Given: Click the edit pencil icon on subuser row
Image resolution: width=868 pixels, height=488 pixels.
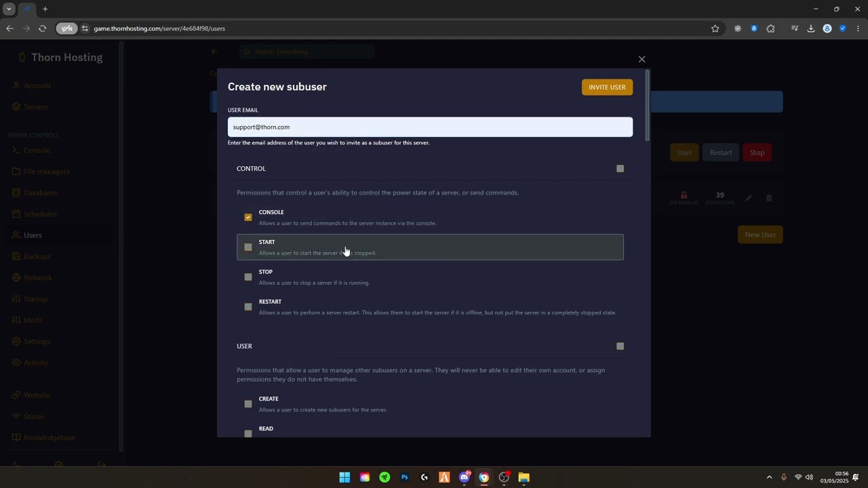Looking at the screenshot, I should [x=749, y=198].
